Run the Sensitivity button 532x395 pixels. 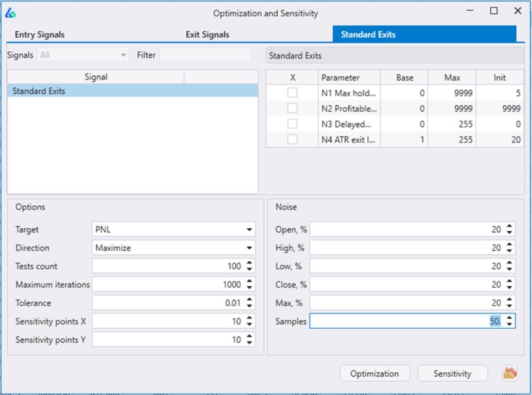tap(452, 374)
